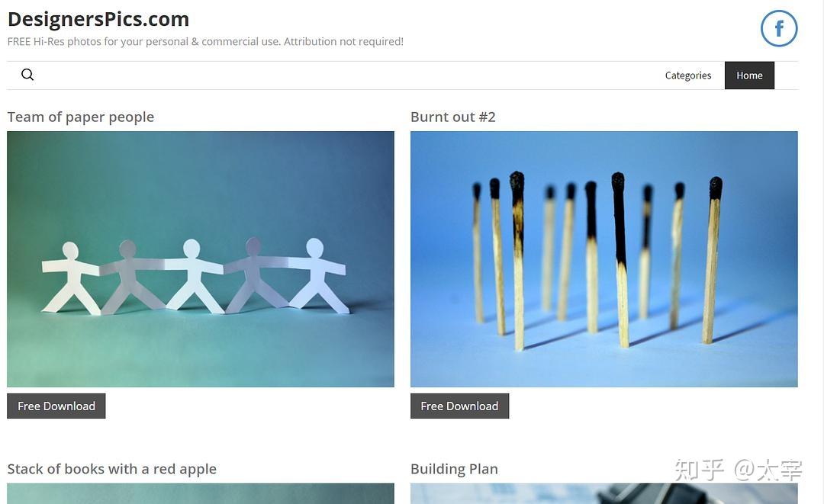This screenshot has height=504, width=824.
Task: Download the Burnt out #2 photo
Action: pos(459,406)
